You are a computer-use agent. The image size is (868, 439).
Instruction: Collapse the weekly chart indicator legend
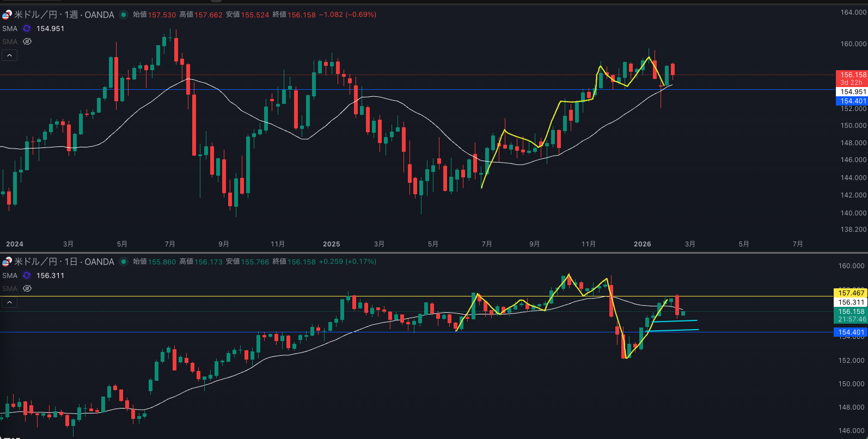(x=9, y=55)
